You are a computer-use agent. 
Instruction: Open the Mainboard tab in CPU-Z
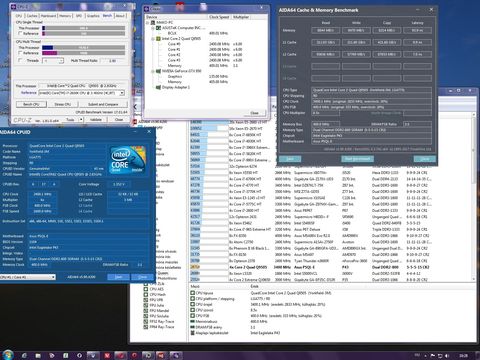pos(48,16)
